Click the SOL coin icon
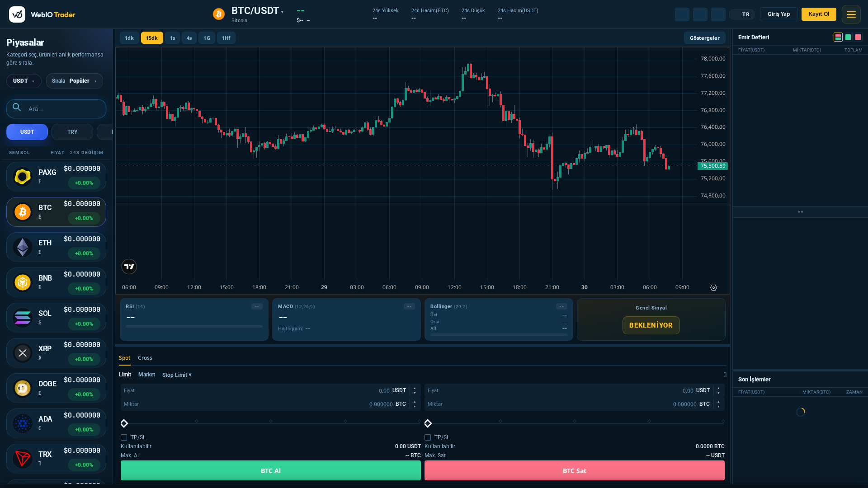868x488 pixels. coord(23,318)
